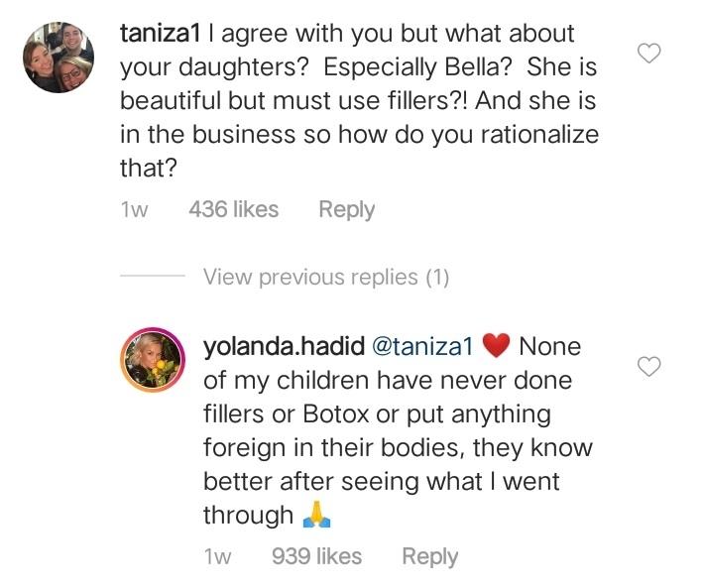The height and width of the screenshot is (588, 703).
Task: Expand View previous replies (1)
Action: [326, 277]
